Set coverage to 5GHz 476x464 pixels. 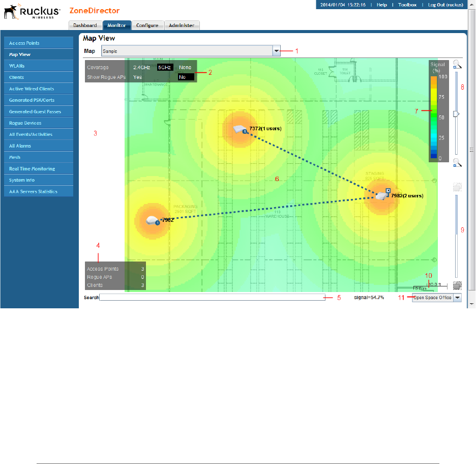click(165, 68)
